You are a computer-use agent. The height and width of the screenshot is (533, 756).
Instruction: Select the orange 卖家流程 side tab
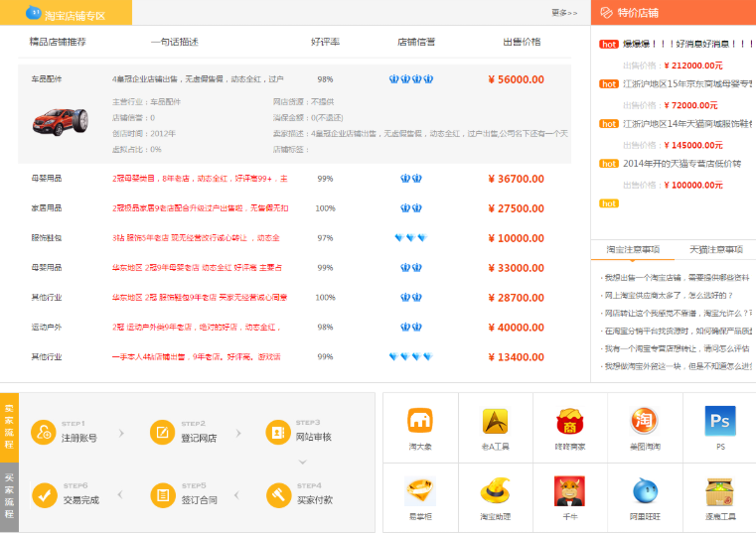tap(9, 427)
